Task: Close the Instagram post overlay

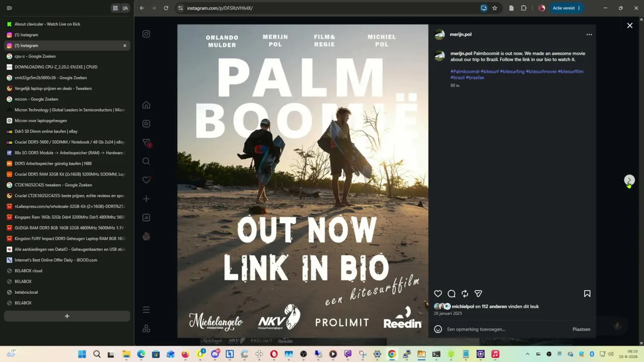Action: point(629,26)
